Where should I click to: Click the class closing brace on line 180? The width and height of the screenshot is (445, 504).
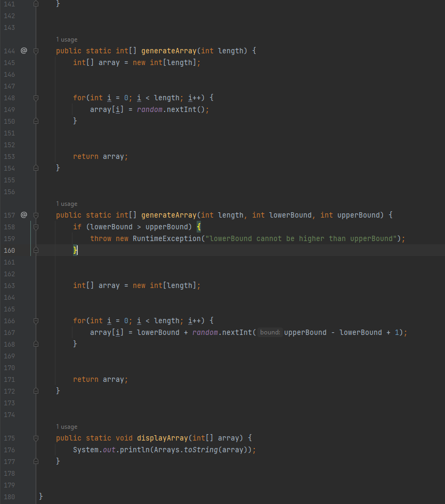click(x=41, y=497)
